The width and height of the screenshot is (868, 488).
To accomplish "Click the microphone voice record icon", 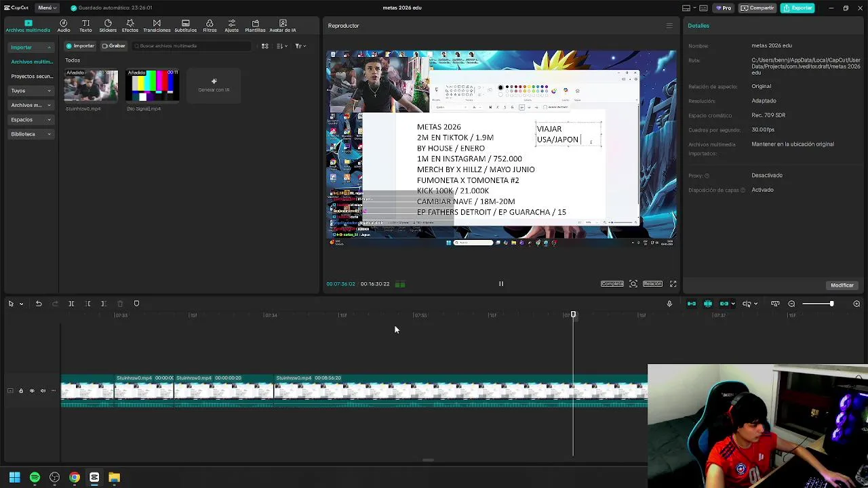I will coord(669,304).
